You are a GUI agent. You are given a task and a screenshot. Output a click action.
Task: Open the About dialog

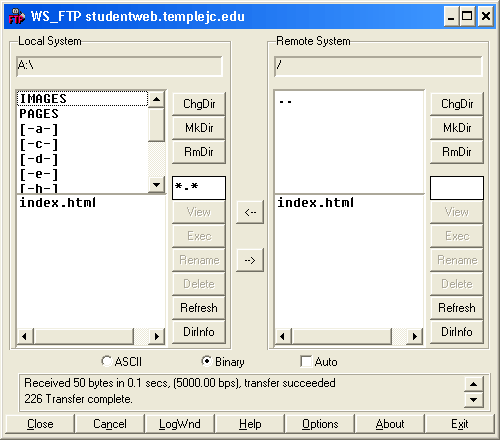pyautogui.click(x=390, y=424)
